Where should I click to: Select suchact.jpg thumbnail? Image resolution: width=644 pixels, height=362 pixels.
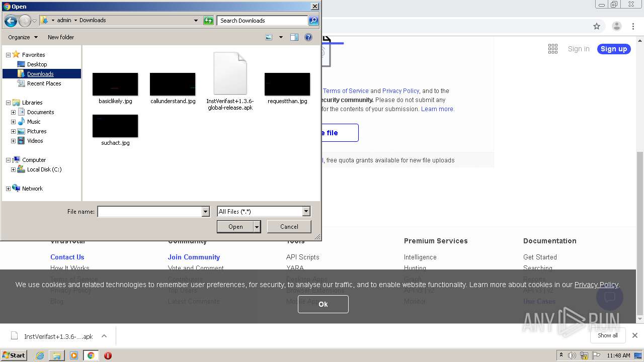[x=115, y=126]
